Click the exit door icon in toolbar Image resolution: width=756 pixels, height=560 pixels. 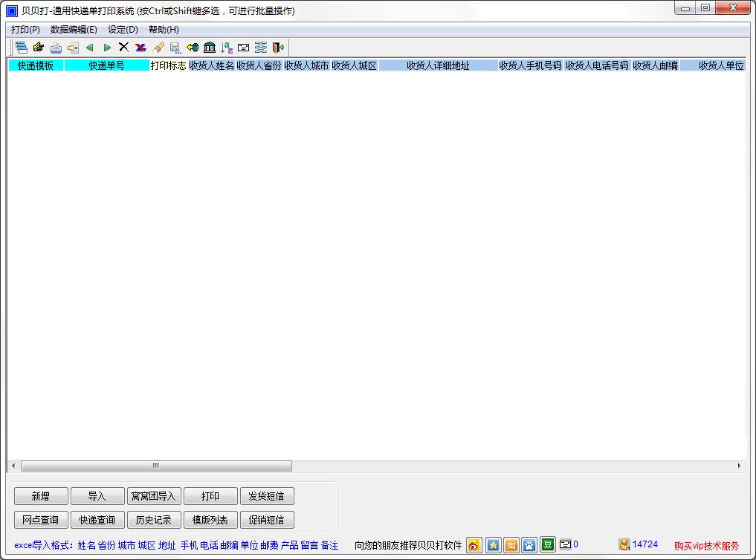pos(278,48)
